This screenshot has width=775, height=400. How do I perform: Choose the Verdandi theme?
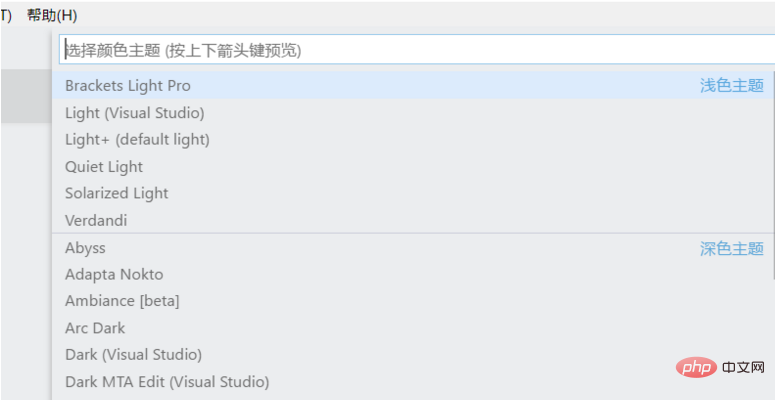point(96,220)
